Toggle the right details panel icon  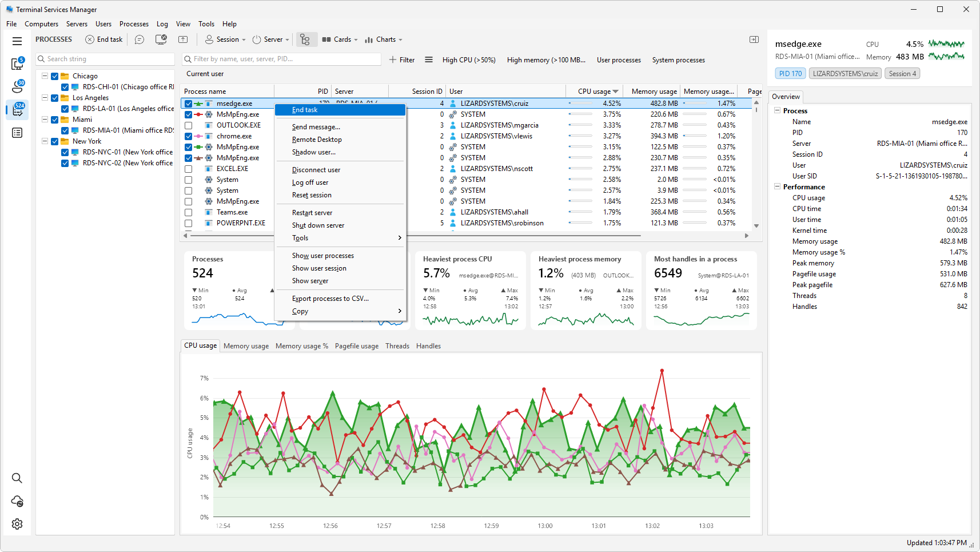click(x=754, y=39)
